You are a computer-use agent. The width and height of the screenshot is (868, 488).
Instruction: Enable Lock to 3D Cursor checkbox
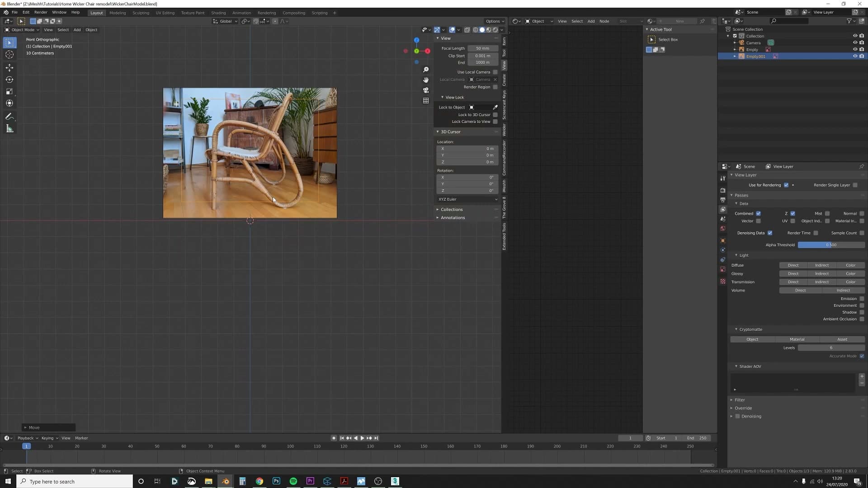[495, 115]
